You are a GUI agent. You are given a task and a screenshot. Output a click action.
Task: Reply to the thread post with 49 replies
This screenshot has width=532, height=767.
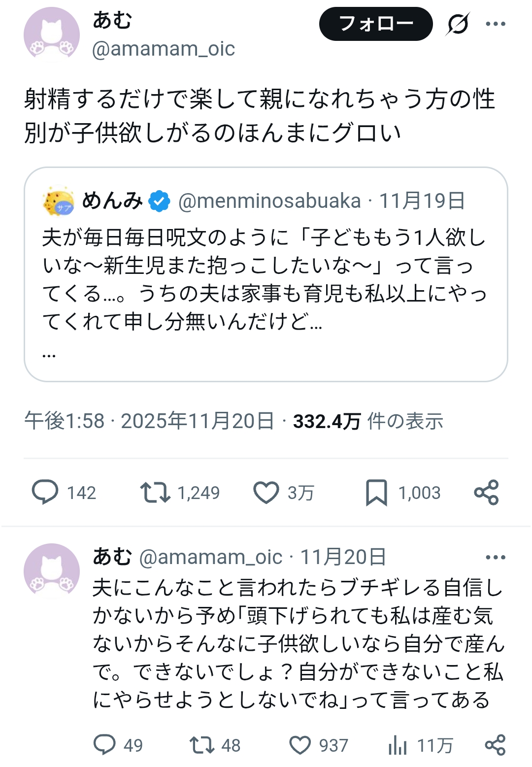pyautogui.click(x=104, y=745)
